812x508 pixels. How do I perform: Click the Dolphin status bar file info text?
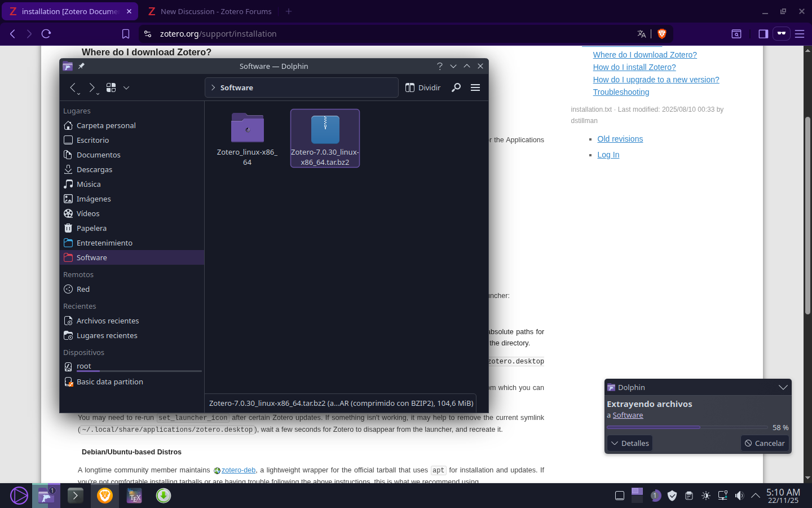click(x=341, y=403)
